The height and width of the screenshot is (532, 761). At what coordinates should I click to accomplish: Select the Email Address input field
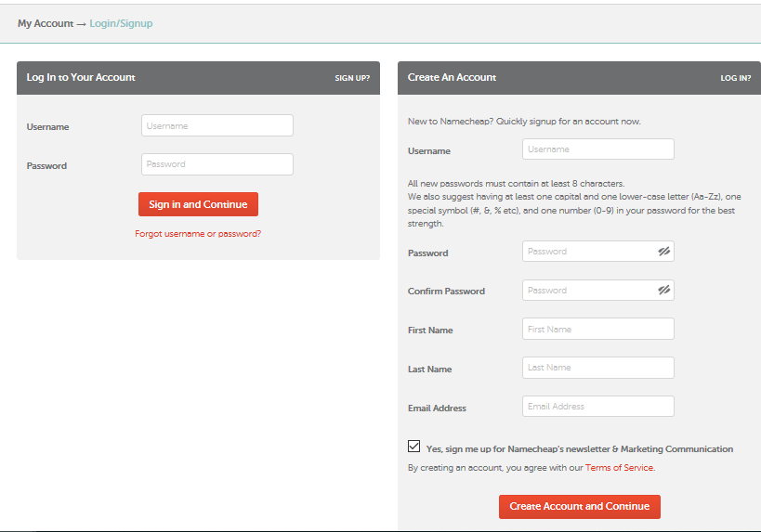[x=598, y=407]
